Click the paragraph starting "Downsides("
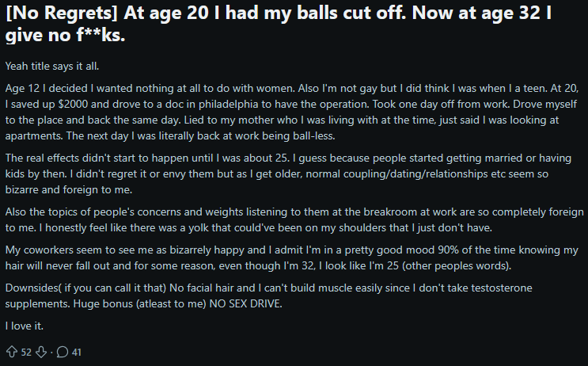 [x=269, y=295]
